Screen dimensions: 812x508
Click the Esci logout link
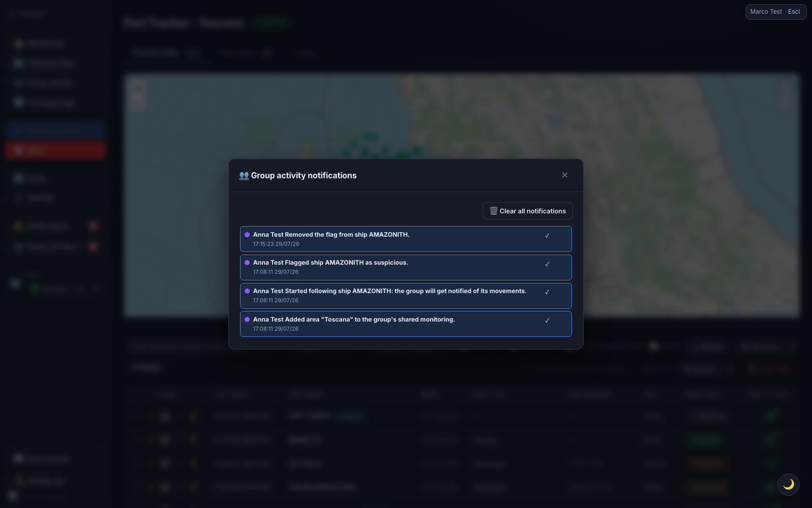coord(794,12)
